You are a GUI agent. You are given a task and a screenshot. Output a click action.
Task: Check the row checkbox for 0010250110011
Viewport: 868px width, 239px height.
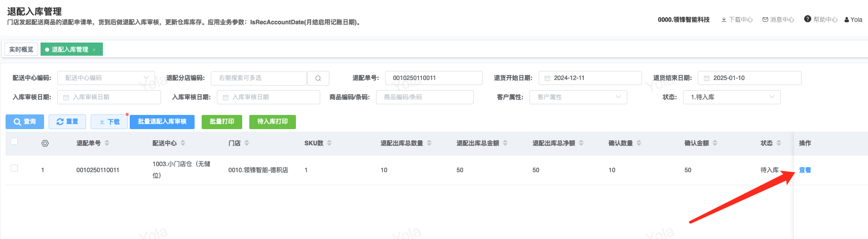[14, 168]
